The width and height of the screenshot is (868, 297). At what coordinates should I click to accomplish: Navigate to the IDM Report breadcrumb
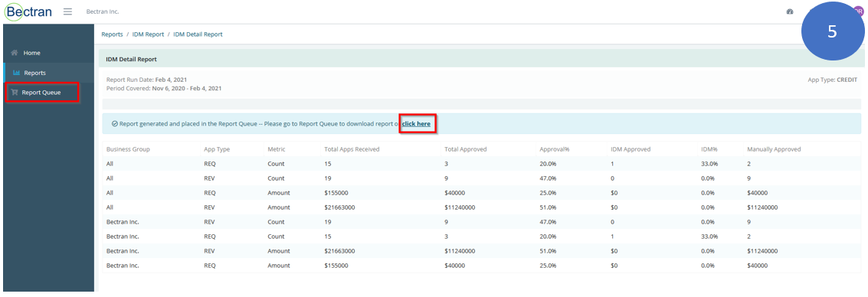(x=148, y=34)
